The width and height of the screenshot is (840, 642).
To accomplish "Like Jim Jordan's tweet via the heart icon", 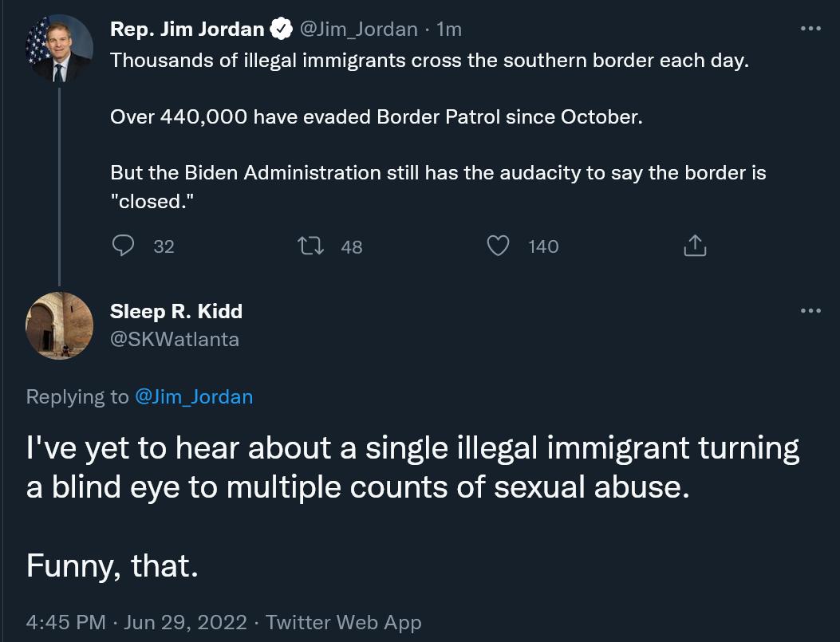I will (498, 246).
